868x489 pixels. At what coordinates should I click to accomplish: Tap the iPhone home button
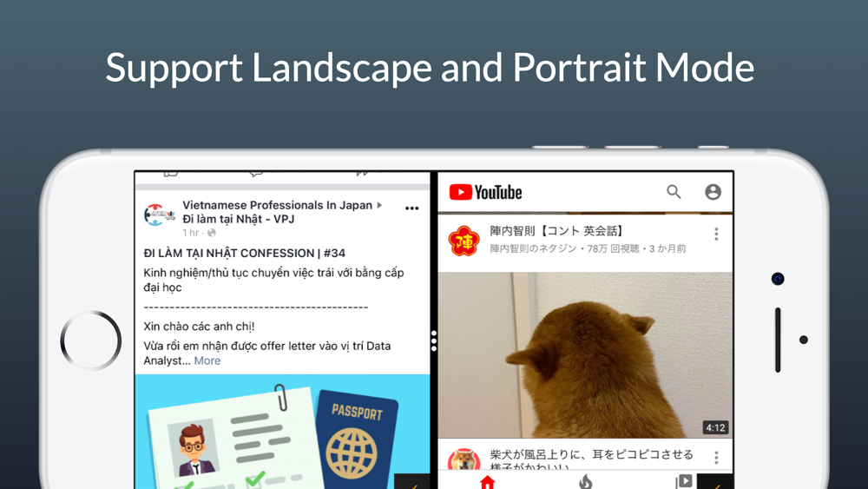point(91,340)
